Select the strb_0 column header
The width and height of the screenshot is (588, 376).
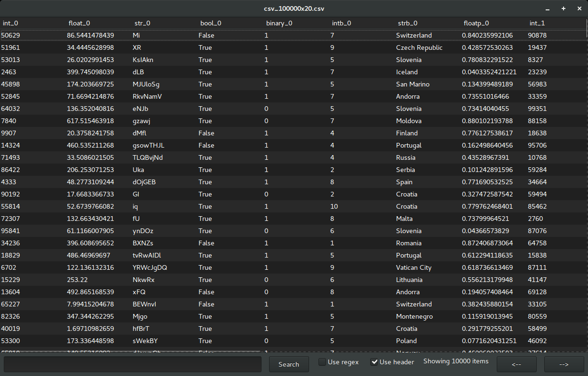coord(428,23)
